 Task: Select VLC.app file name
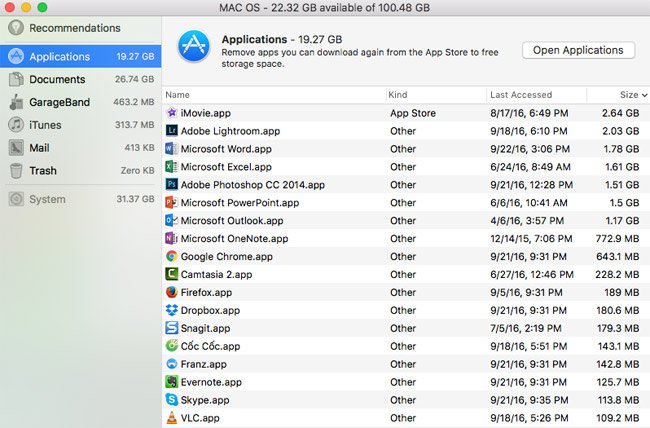(200, 418)
